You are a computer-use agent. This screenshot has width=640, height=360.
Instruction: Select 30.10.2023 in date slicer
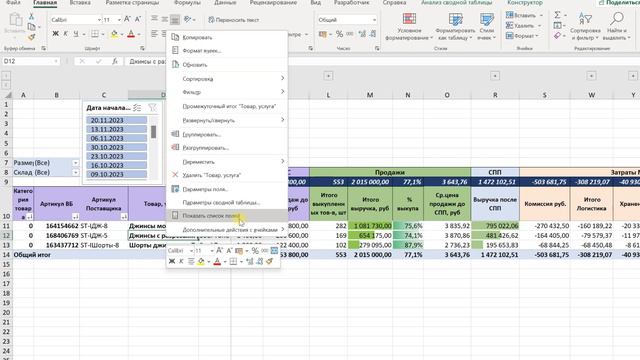(x=117, y=147)
